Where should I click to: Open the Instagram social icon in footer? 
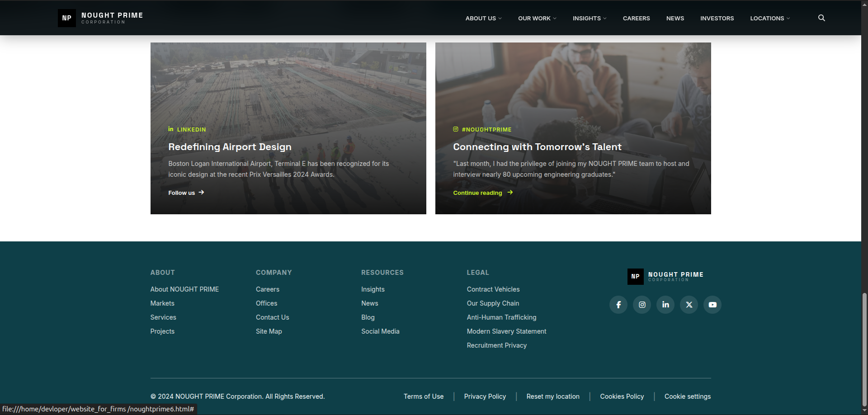[x=642, y=305]
